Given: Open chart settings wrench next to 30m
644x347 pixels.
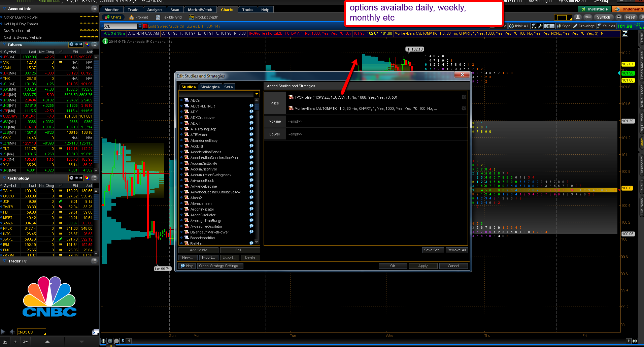Looking at the screenshot, I should point(540,26).
